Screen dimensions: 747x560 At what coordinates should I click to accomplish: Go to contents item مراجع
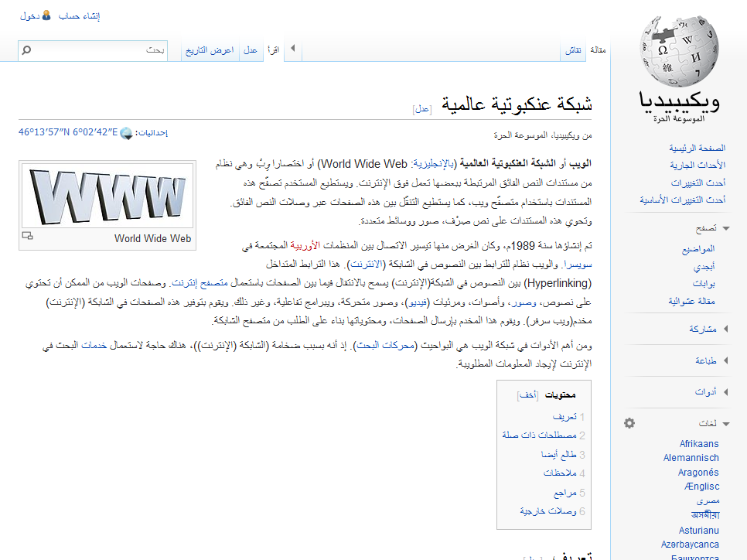[565, 493]
